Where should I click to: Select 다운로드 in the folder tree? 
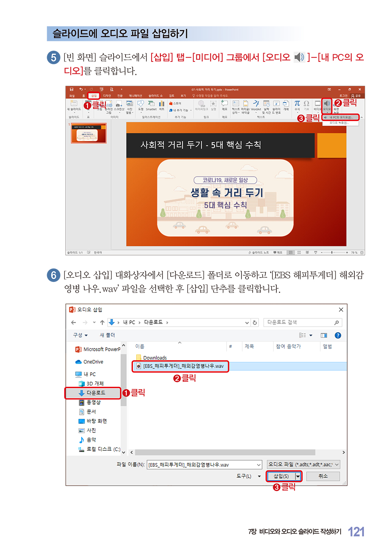[93, 393]
